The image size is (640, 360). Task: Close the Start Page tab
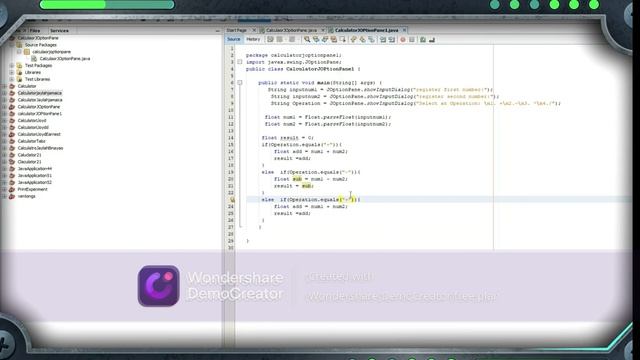click(x=254, y=30)
